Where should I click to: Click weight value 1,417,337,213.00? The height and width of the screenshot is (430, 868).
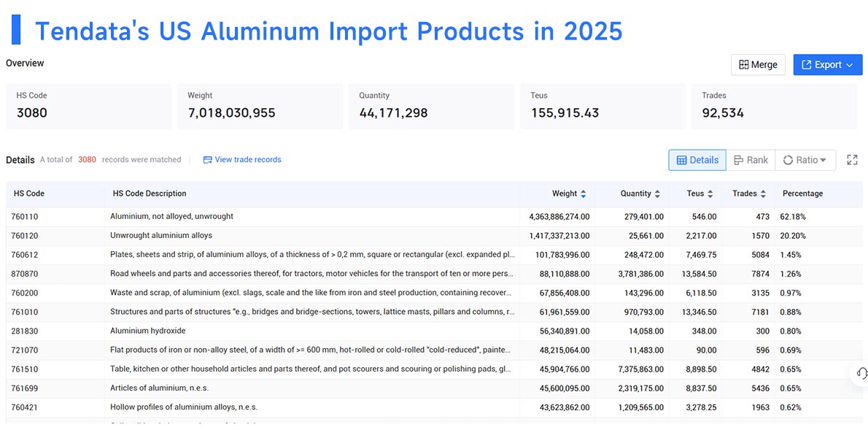pyautogui.click(x=559, y=236)
